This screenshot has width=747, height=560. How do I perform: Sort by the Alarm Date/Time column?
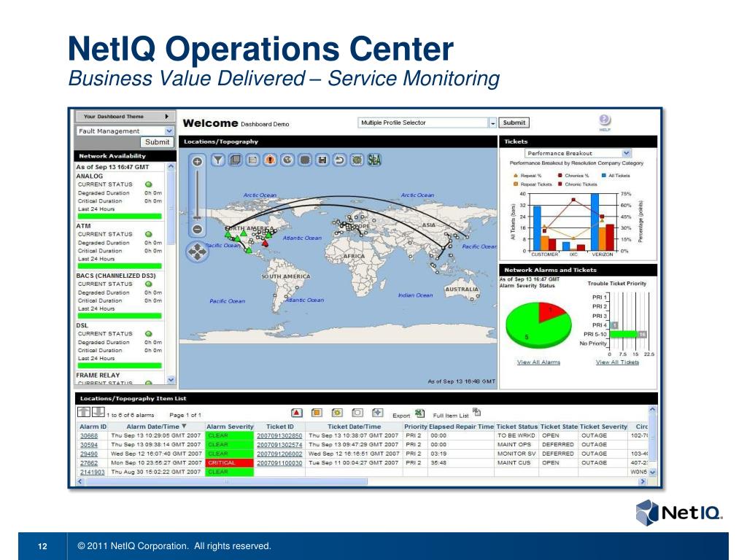(x=156, y=427)
